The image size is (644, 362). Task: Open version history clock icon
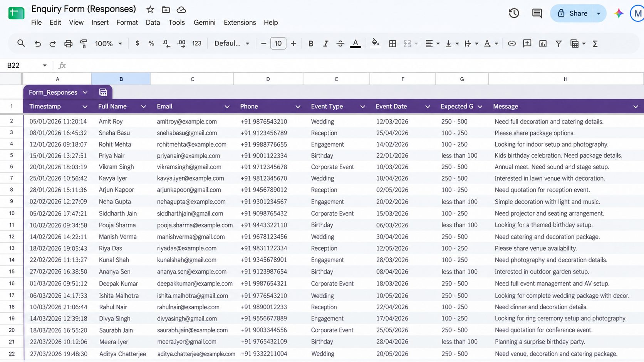coord(514,13)
